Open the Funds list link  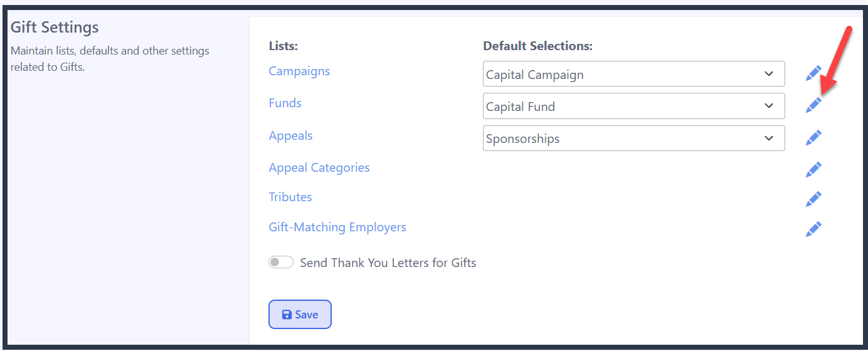[285, 103]
